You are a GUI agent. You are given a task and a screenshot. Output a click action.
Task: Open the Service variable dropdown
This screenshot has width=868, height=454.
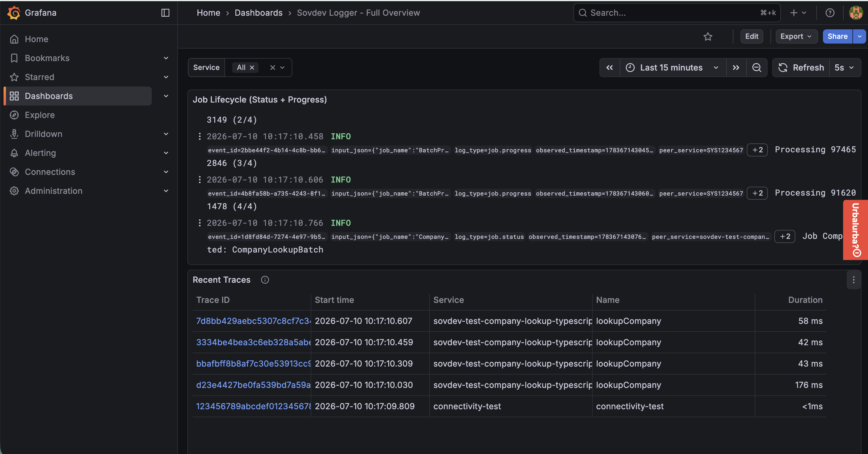click(x=283, y=68)
